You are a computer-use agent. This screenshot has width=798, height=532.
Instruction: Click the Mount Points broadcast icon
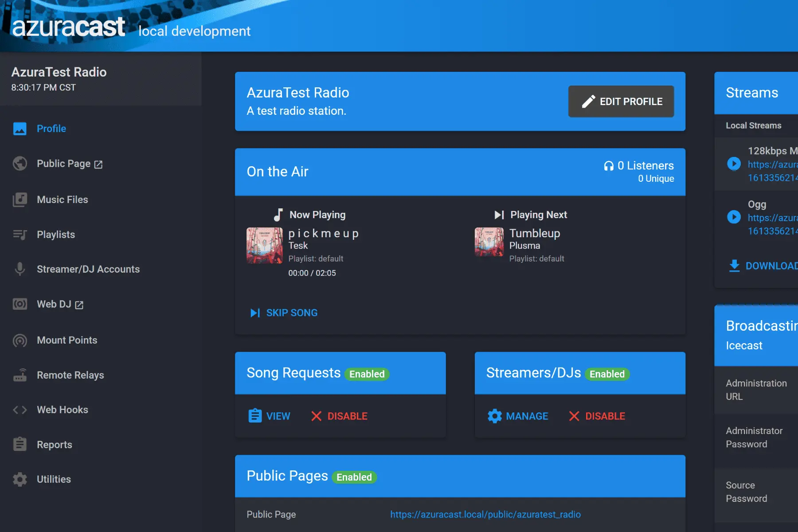coord(20,340)
